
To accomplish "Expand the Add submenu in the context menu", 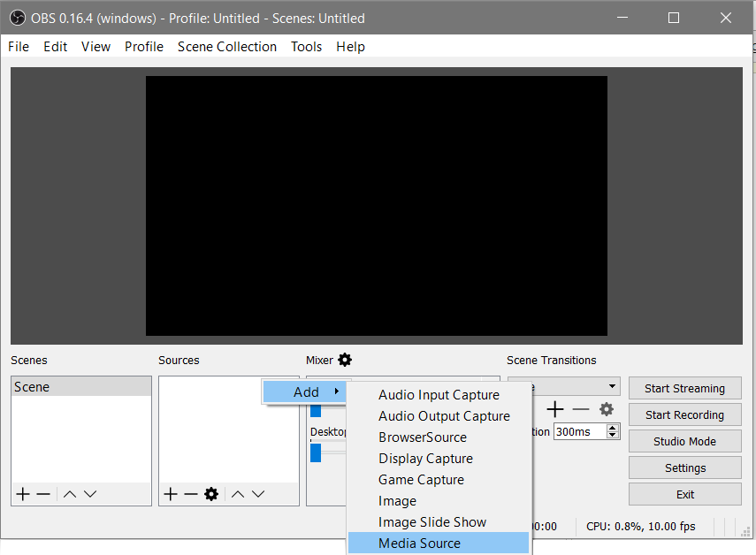I will click(x=305, y=392).
